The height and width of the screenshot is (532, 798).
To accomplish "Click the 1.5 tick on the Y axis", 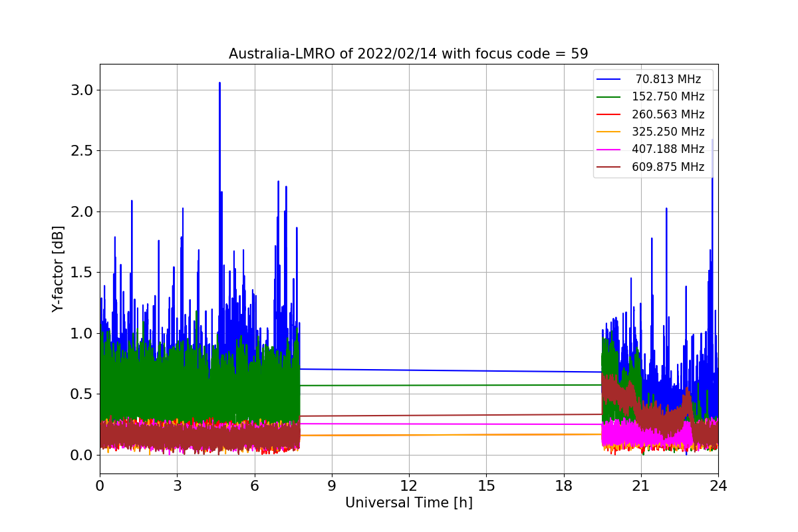I will pyautogui.click(x=82, y=272).
